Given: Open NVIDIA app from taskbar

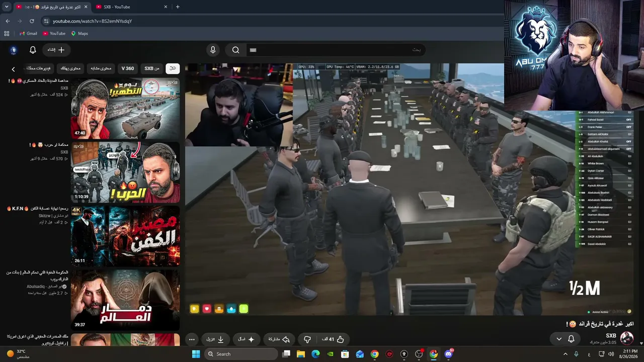Looking at the screenshot, I should click(330, 354).
